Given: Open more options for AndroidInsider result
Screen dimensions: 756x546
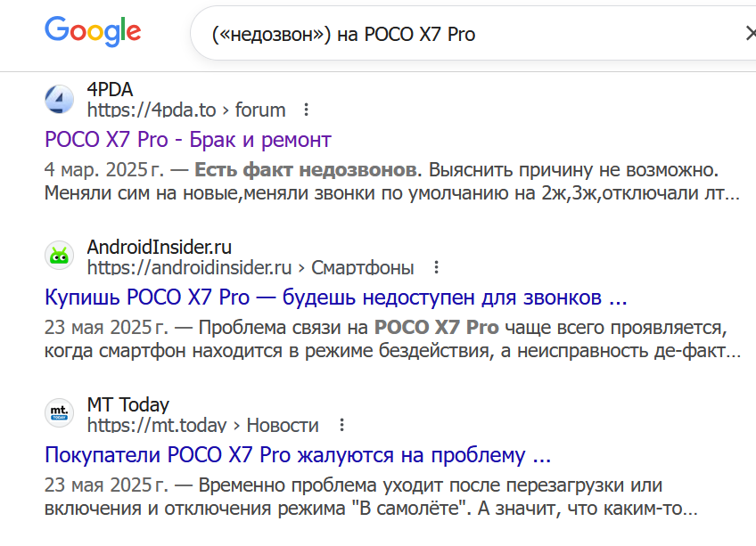Looking at the screenshot, I should point(436,267).
